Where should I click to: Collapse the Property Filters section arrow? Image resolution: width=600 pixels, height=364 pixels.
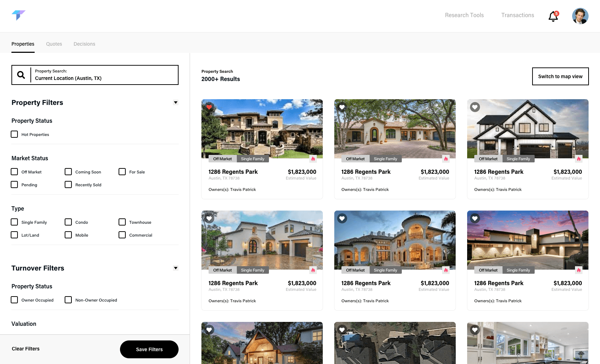(x=176, y=102)
